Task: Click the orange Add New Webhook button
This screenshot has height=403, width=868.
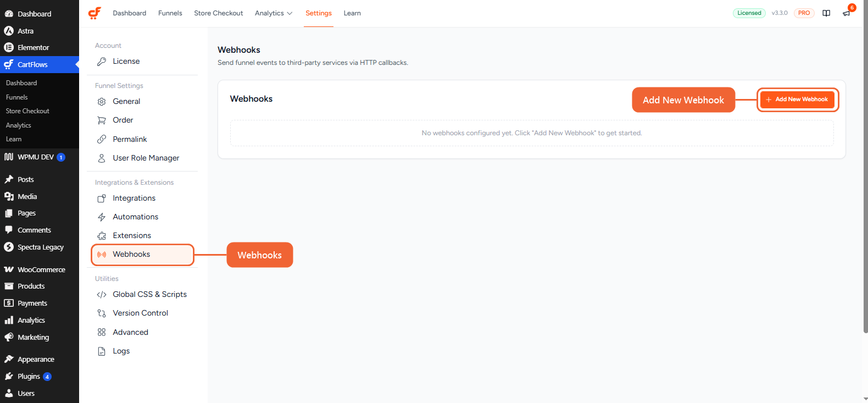Action: click(797, 100)
